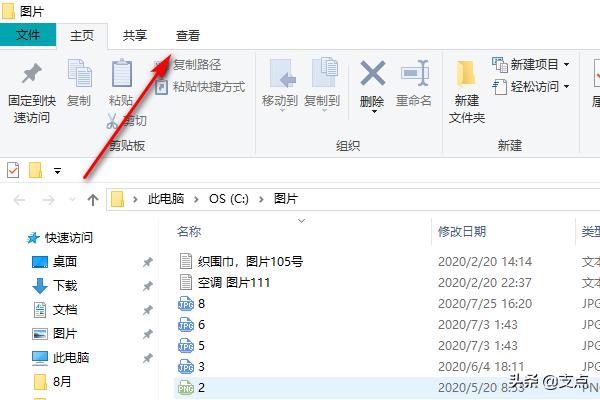Click the text document icon of 空调 图片111
This screenshot has height=400, width=600.
pyautogui.click(x=186, y=282)
